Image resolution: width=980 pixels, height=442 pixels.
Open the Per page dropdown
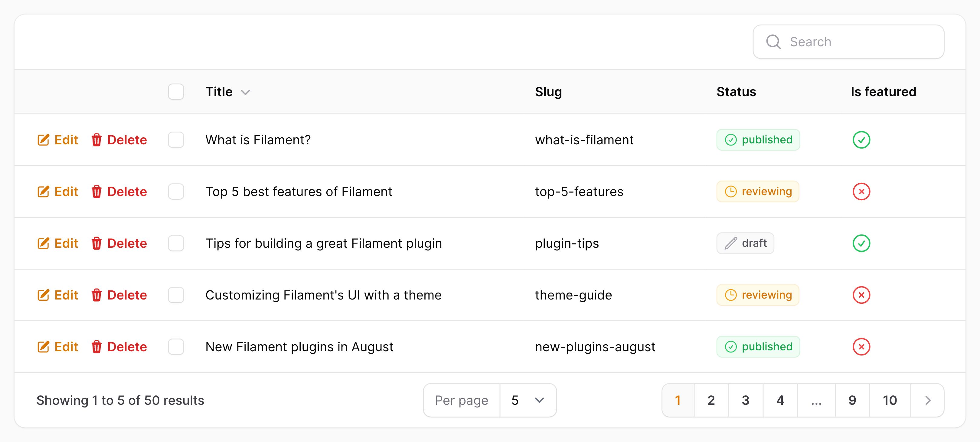pyautogui.click(x=528, y=400)
